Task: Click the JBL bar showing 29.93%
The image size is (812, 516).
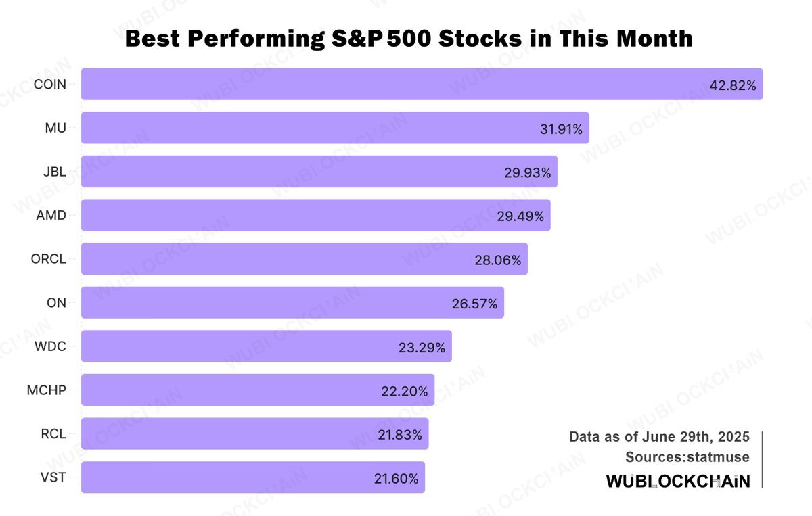Action: pyautogui.click(x=319, y=171)
